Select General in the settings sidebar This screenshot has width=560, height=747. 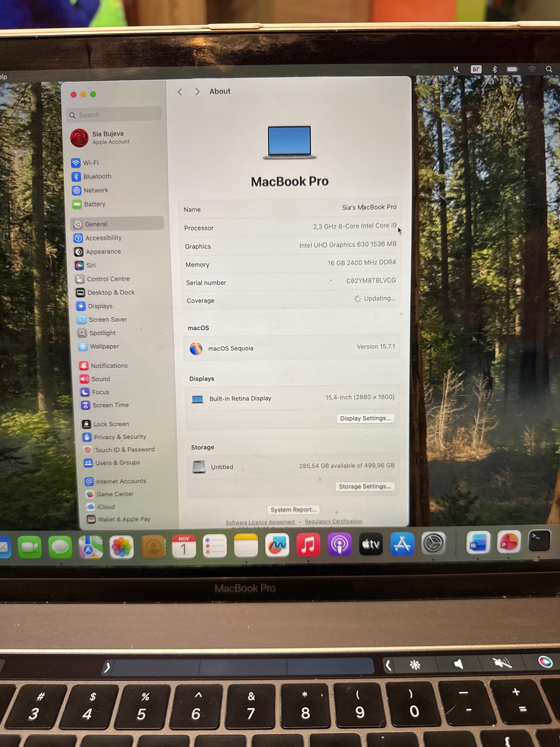click(x=96, y=224)
